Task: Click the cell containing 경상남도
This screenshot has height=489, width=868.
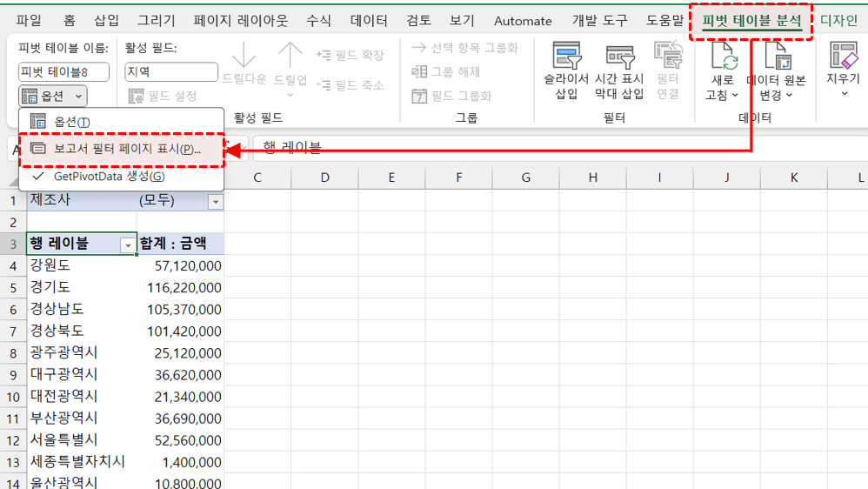Action: 82,310
